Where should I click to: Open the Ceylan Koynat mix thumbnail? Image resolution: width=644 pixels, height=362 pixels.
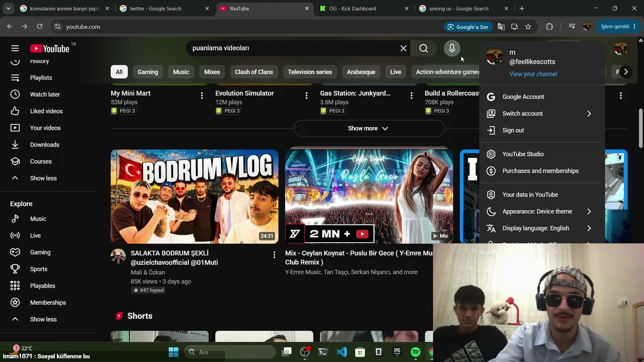(369, 197)
